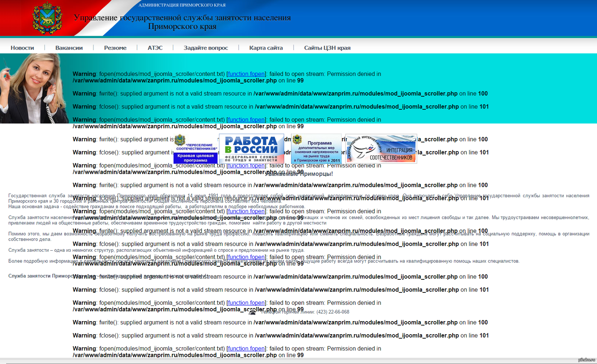Image resolution: width=597 pixels, height=364 pixels.
Task: Open the Карта сайта menu item
Action: pos(266,48)
